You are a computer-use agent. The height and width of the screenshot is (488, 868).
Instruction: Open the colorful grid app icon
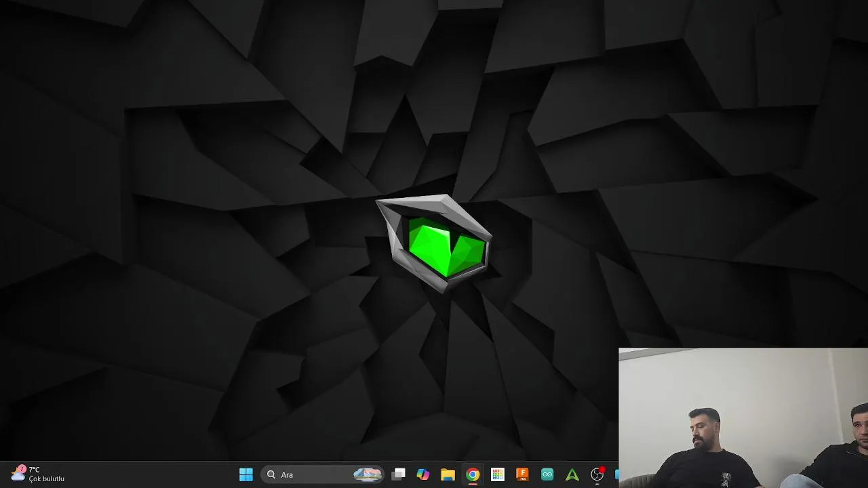(498, 474)
